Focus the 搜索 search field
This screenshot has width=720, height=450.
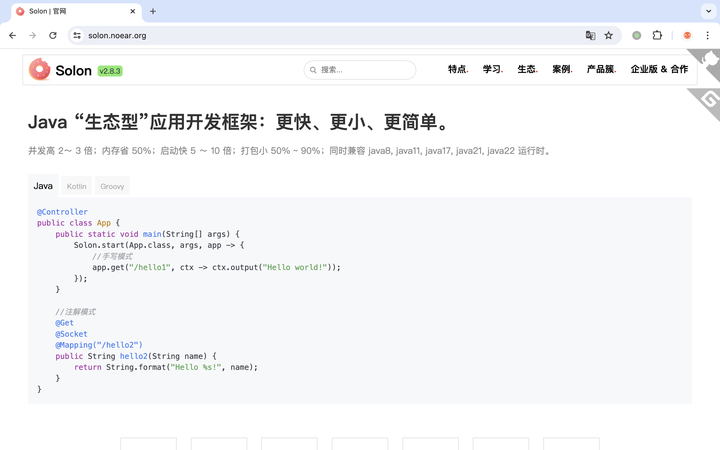pyautogui.click(x=360, y=70)
